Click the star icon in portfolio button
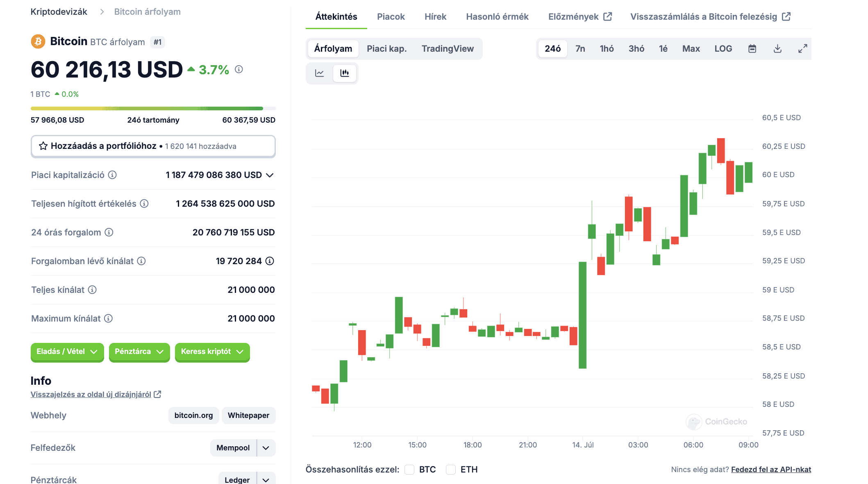The width and height of the screenshot is (868, 484). (43, 146)
